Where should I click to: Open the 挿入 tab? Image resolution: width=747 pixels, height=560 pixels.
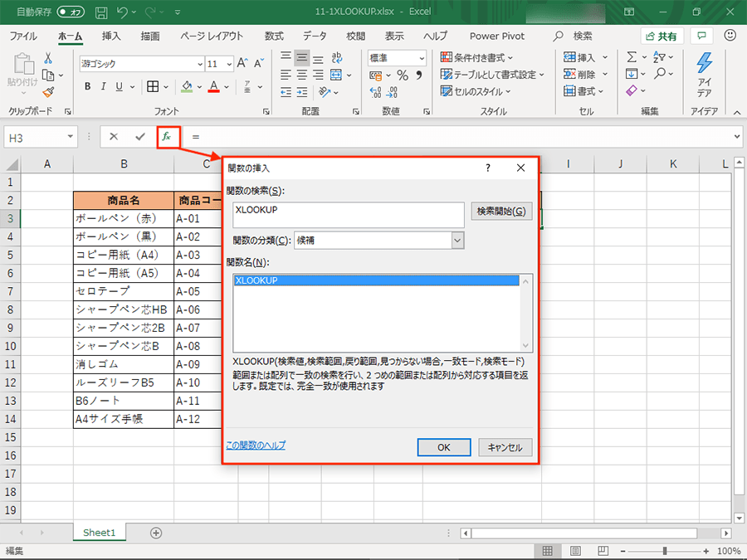point(111,37)
